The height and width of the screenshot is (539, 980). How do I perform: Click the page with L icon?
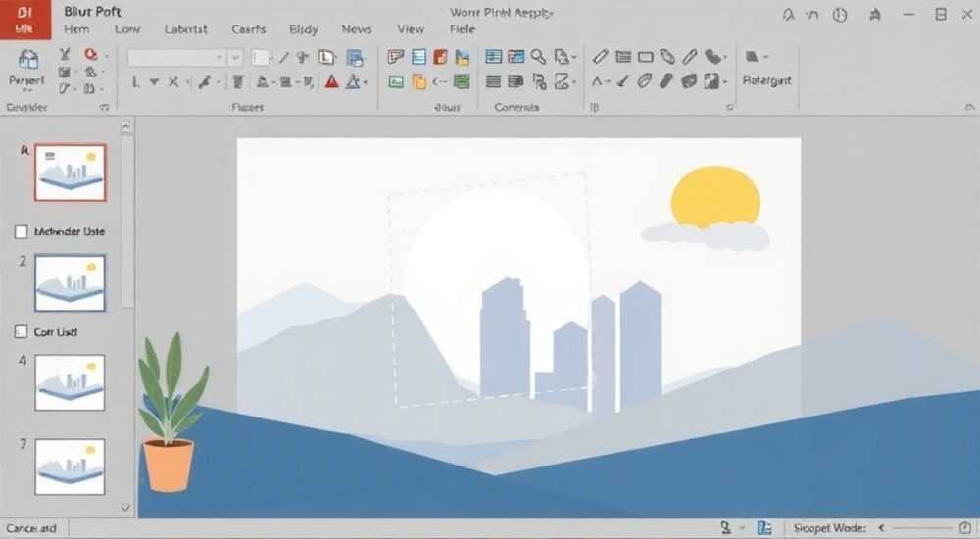(x=326, y=58)
